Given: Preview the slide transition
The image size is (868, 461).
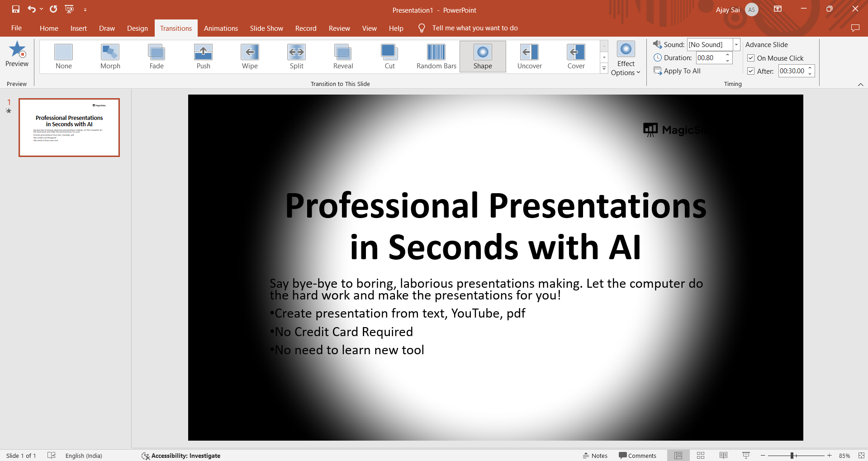Looking at the screenshot, I should click(x=17, y=55).
